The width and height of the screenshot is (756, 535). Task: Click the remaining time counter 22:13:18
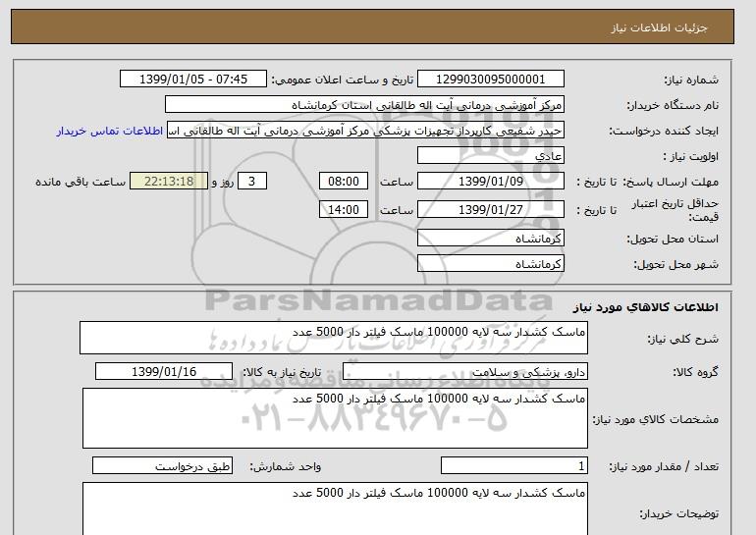169,182
